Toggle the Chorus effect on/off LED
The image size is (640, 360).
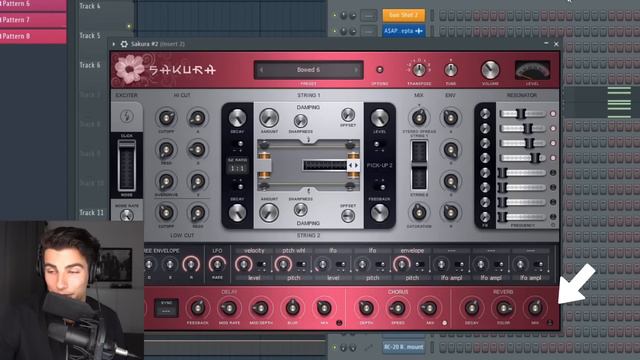point(444,323)
